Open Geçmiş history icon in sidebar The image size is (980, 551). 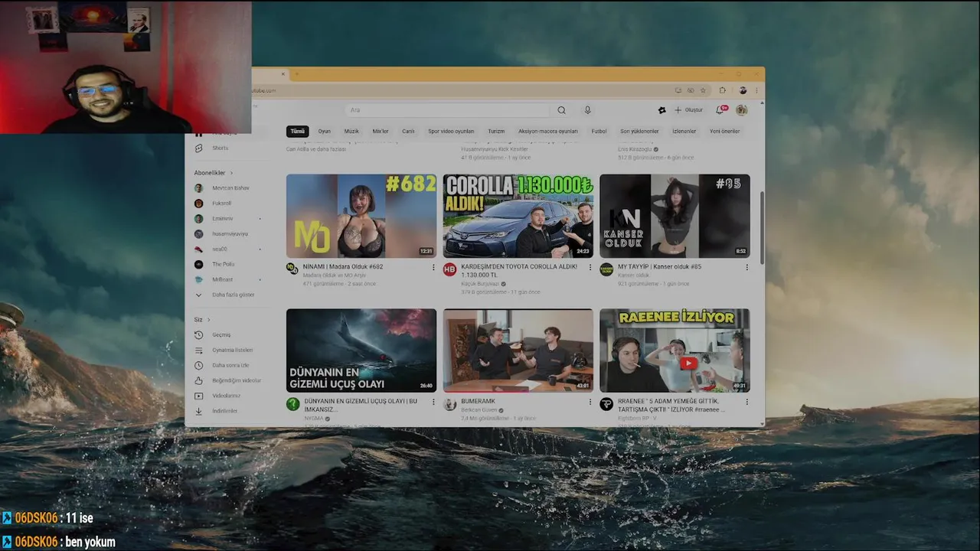click(198, 334)
